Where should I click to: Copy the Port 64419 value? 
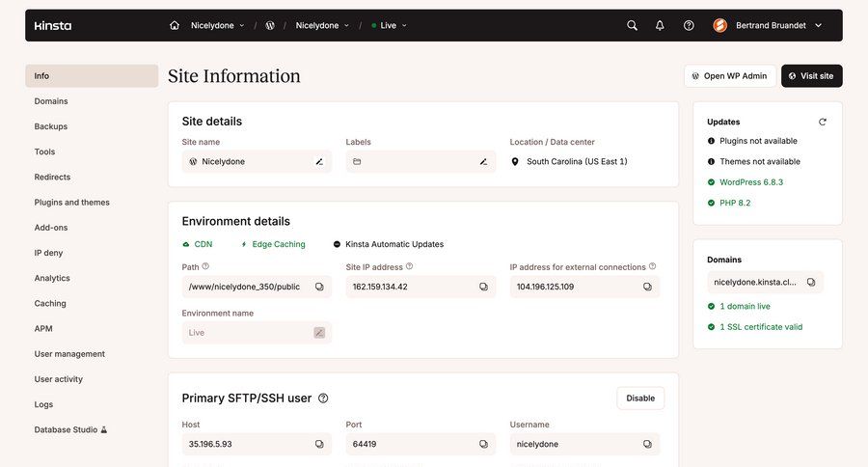click(483, 444)
